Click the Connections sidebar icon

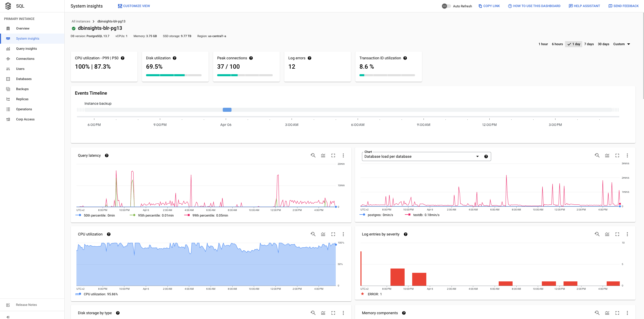pos(8,58)
